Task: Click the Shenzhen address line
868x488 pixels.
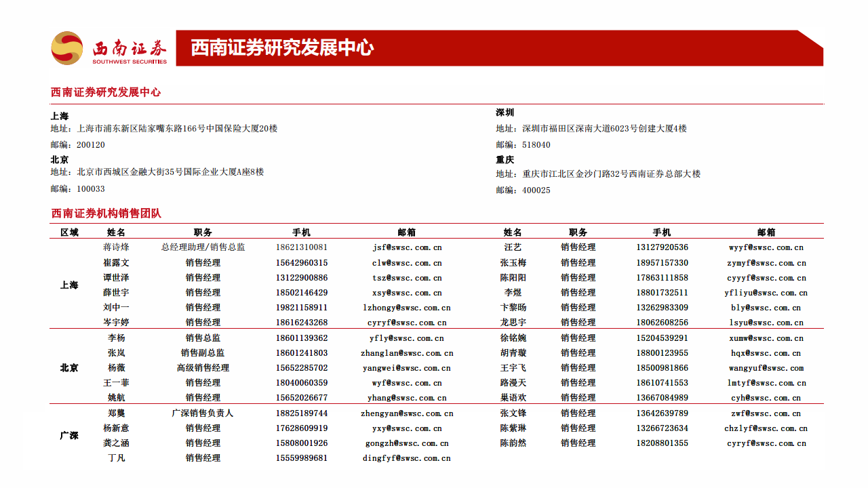Action: [590, 129]
